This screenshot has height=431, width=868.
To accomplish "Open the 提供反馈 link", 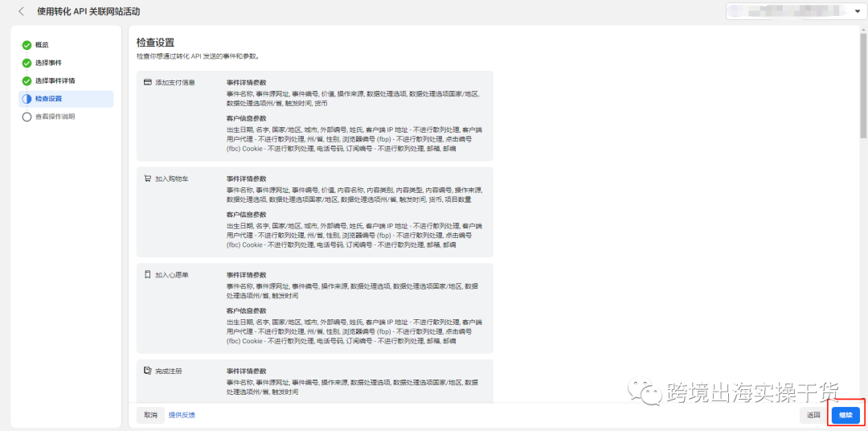I will point(182,415).
